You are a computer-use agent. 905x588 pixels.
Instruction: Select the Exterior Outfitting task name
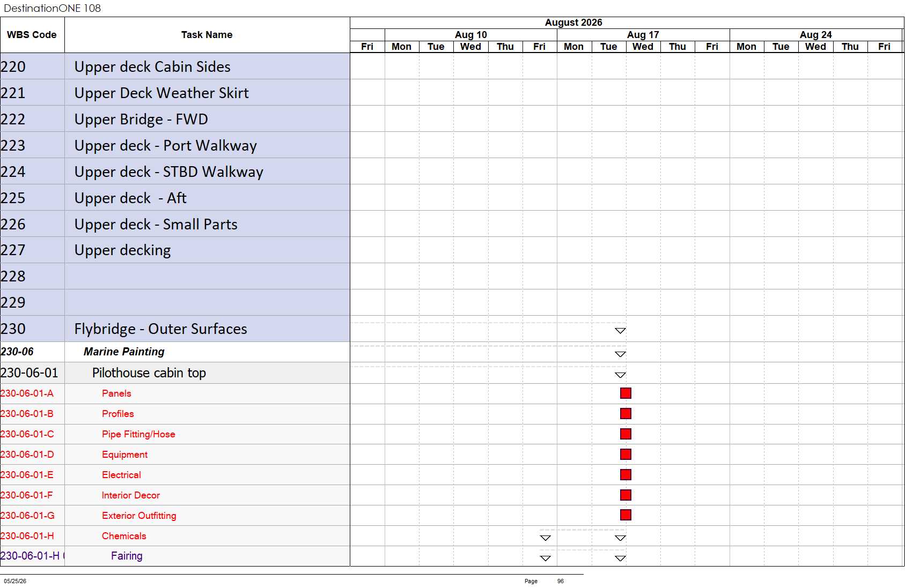(x=139, y=516)
